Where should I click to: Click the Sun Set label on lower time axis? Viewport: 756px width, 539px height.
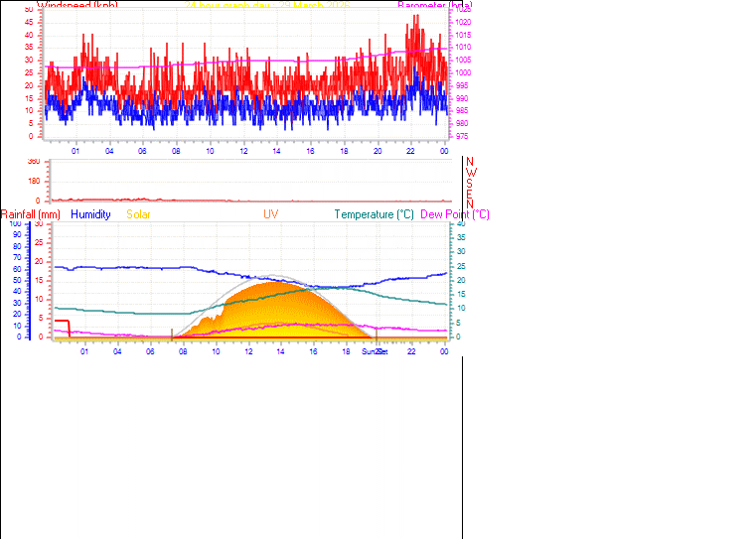pos(376,351)
